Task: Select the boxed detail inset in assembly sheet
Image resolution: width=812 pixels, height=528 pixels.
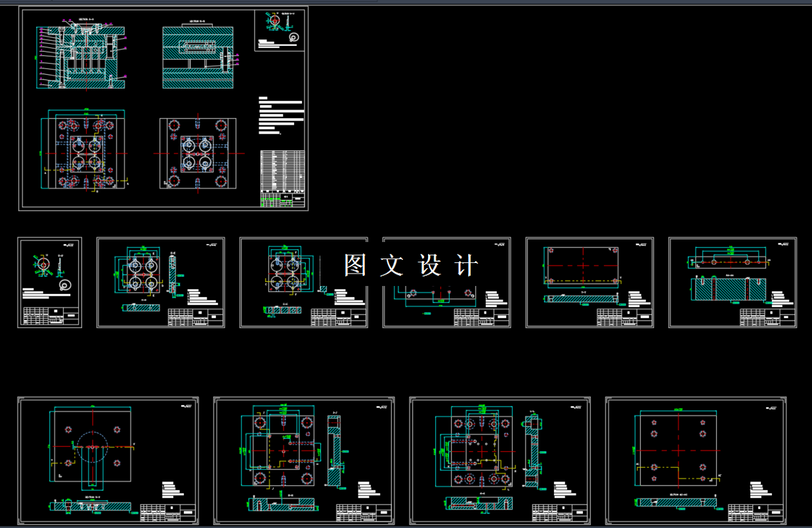Action: pyautogui.click(x=280, y=30)
